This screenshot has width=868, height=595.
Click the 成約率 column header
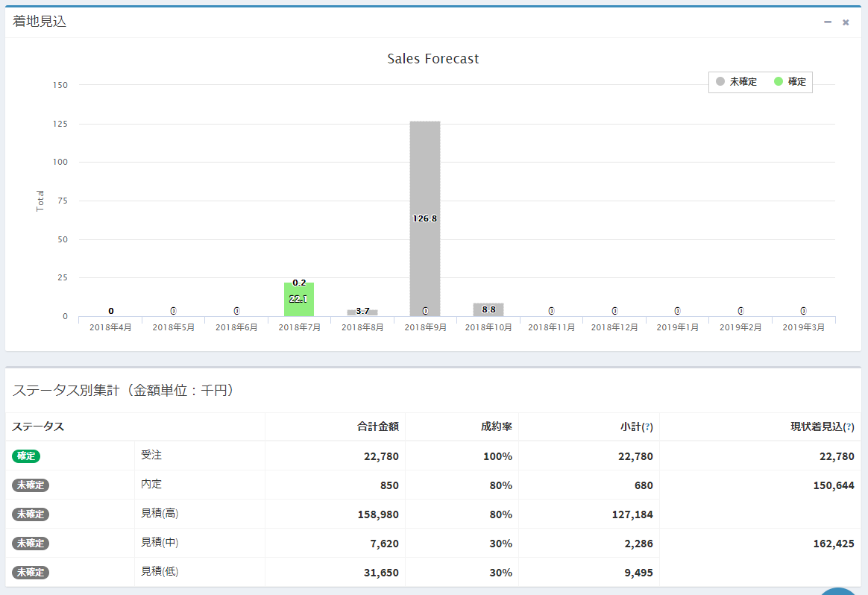coord(497,426)
